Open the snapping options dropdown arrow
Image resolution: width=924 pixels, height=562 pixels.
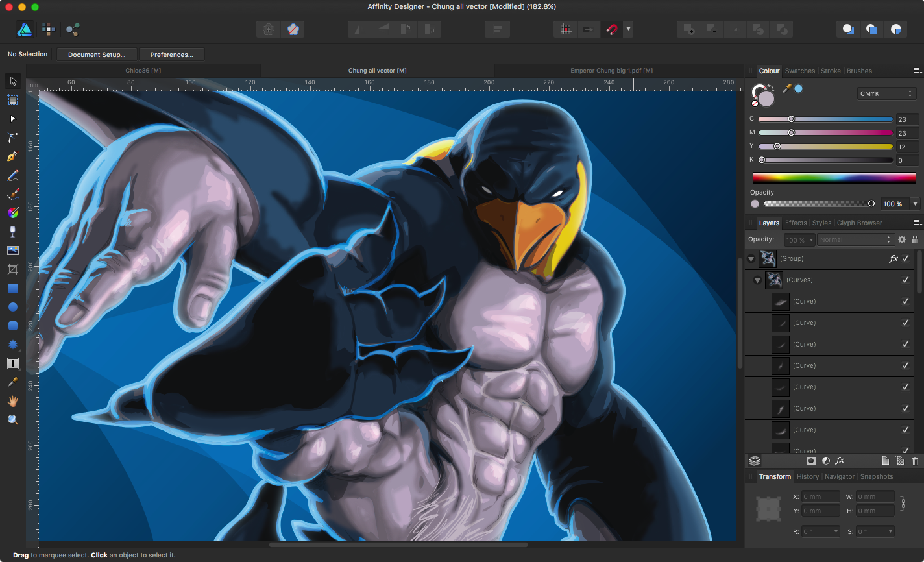628,29
